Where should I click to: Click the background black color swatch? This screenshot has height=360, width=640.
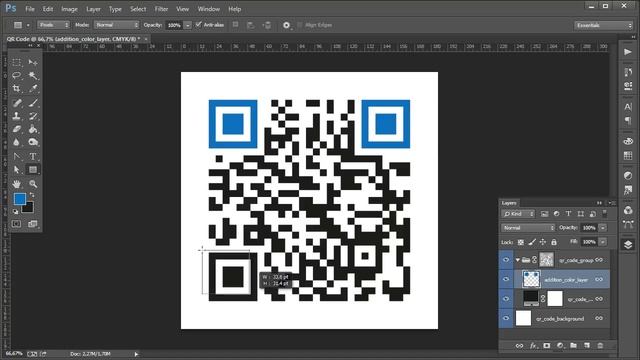[x=29, y=208]
